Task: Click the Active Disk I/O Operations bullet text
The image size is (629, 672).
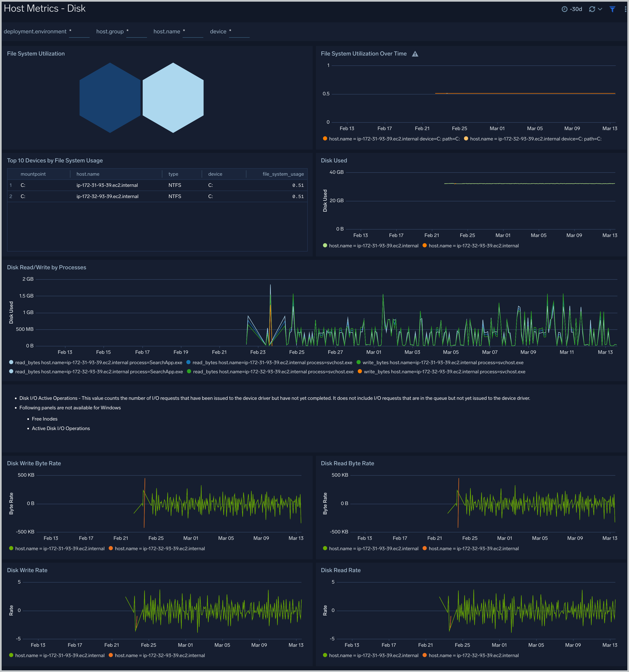Action: coord(61,428)
